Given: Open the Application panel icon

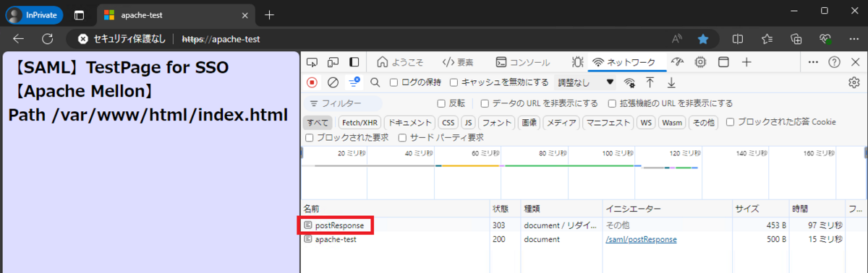Looking at the screenshot, I should point(723,62).
